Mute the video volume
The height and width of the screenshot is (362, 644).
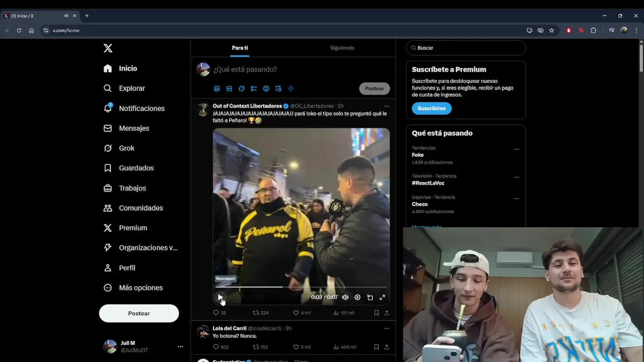345,297
